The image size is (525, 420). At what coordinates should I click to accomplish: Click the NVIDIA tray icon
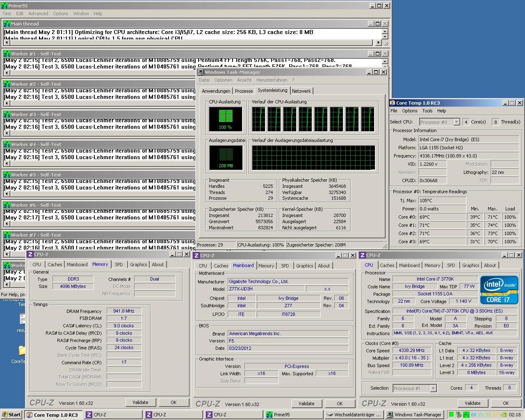point(504,415)
